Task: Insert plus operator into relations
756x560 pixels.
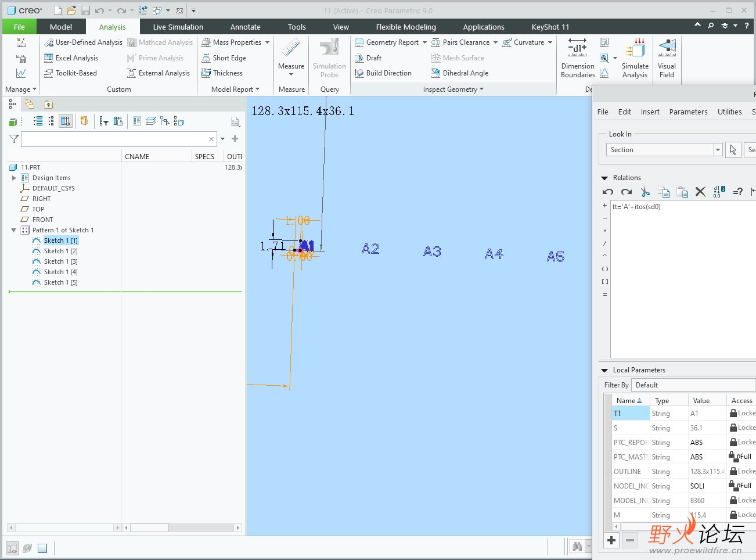Action: (x=604, y=206)
